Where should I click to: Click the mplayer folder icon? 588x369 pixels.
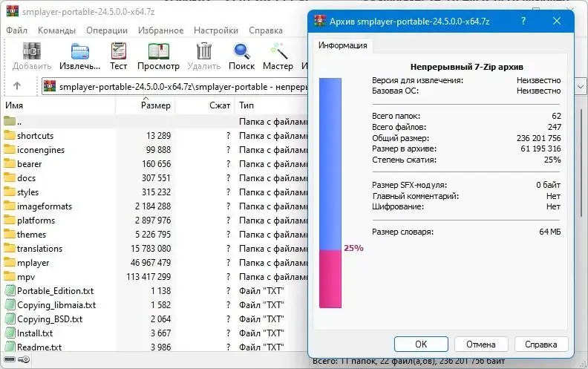[10, 262]
